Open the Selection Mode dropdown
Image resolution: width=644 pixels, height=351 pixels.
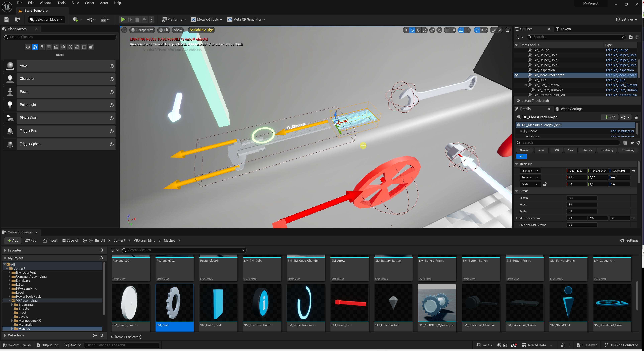46,19
